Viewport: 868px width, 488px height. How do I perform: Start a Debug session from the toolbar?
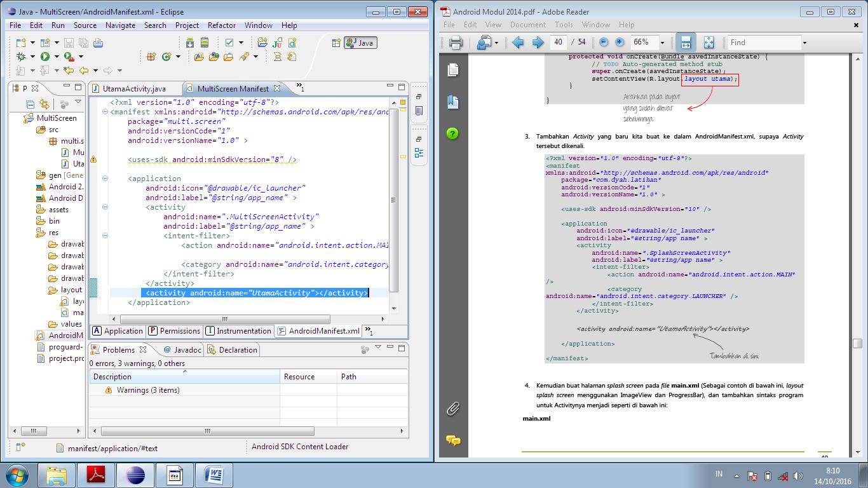[x=21, y=56]
